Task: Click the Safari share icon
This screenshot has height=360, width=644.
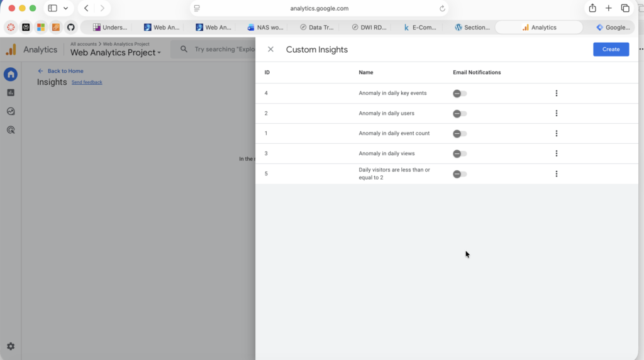Action: click(x=592, y=8)
